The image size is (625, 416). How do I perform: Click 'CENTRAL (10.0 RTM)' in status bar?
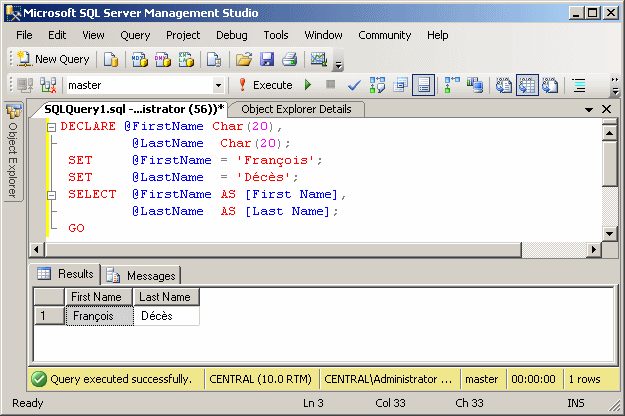point(260,379)
